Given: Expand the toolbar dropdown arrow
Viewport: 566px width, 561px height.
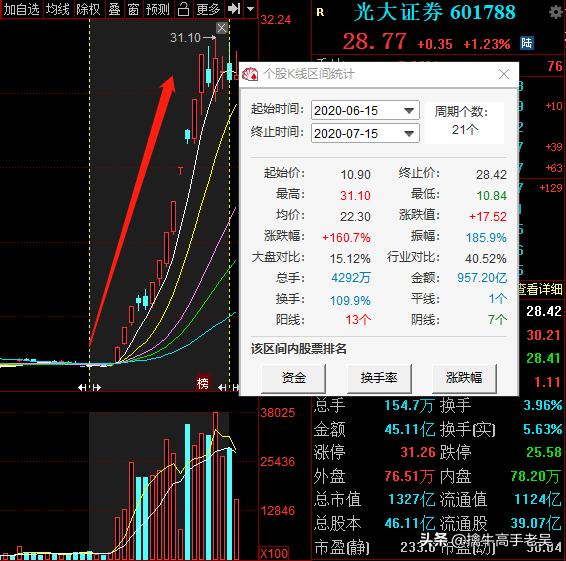Looking at the screenshot, I should (251, 9).
